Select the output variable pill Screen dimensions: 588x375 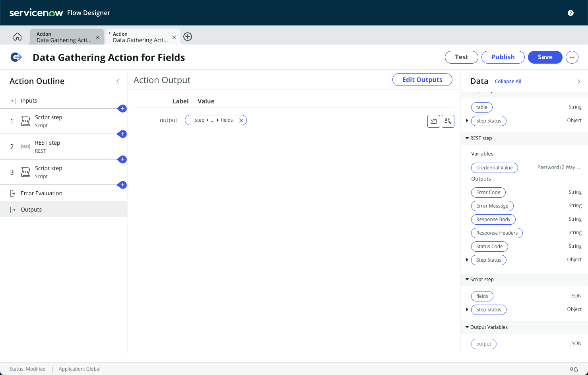(x=484, y=344)
